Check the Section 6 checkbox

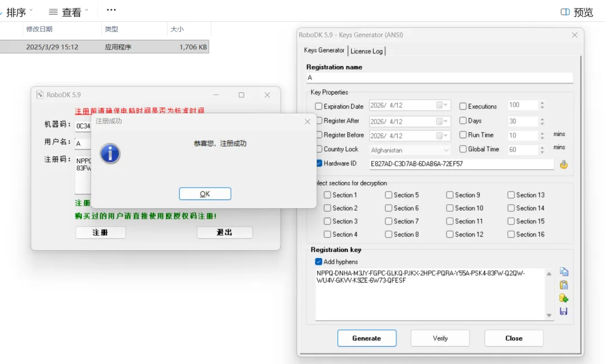[389, 208]
